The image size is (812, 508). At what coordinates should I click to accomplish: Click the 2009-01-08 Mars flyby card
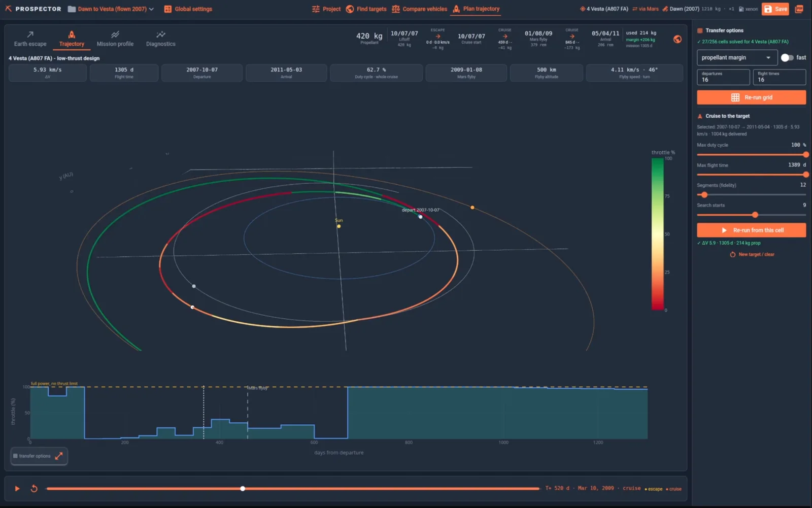(x=466, y=73)
